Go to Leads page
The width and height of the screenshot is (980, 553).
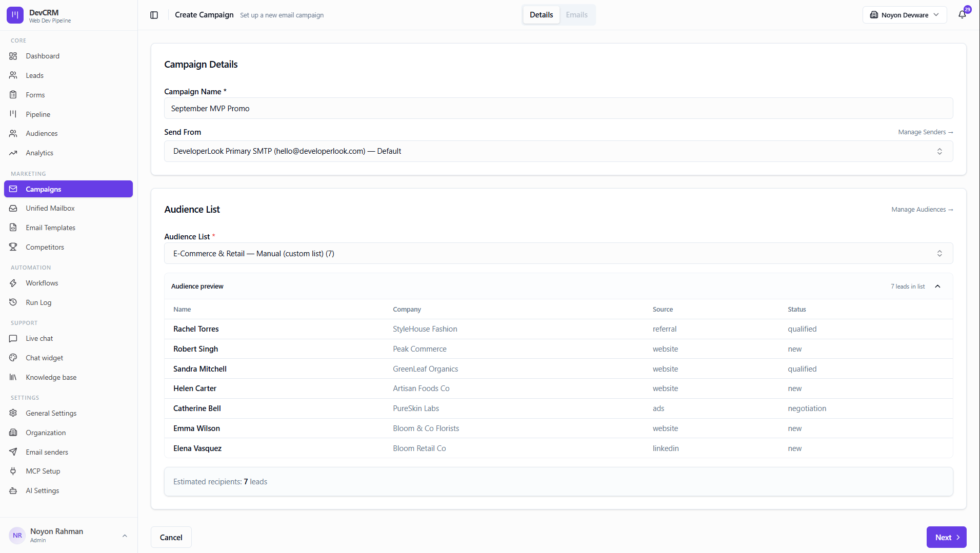pos(68,75)
